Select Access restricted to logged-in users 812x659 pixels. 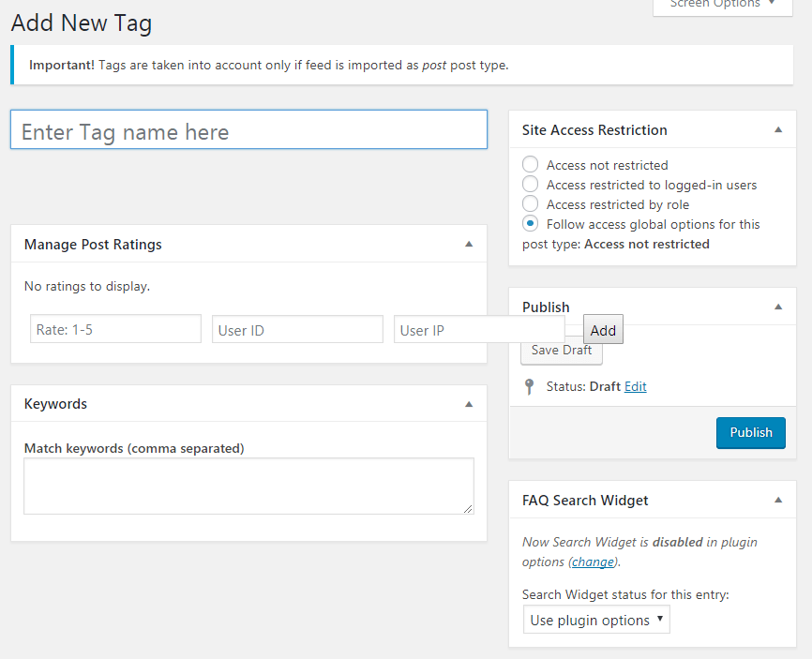click(530, 184)
